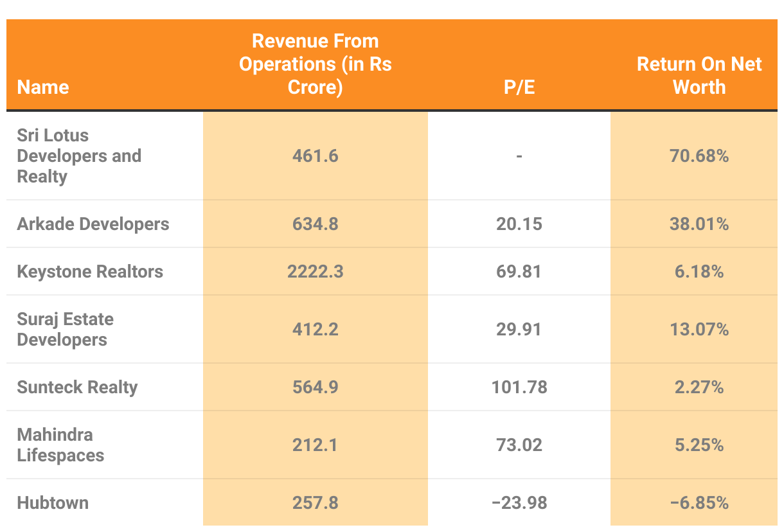Viewport: 784px width, 532px height.
Task: Click the 13.07% return value
Action: point(699,329)
